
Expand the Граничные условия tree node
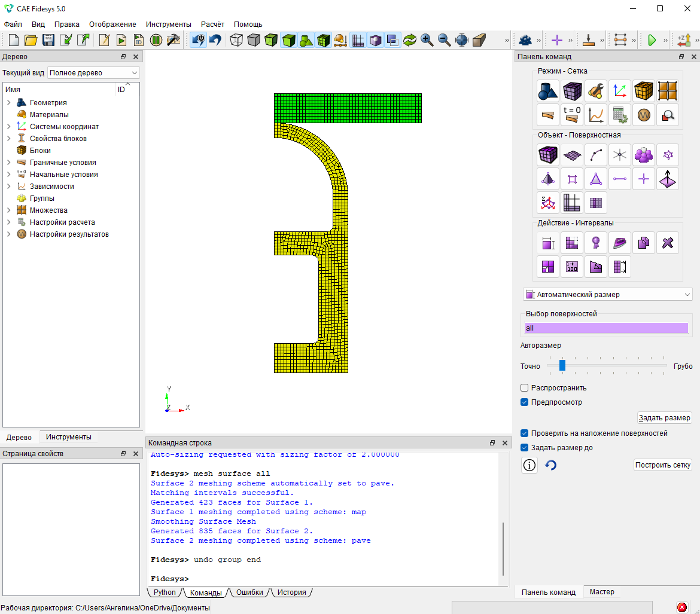8,163
